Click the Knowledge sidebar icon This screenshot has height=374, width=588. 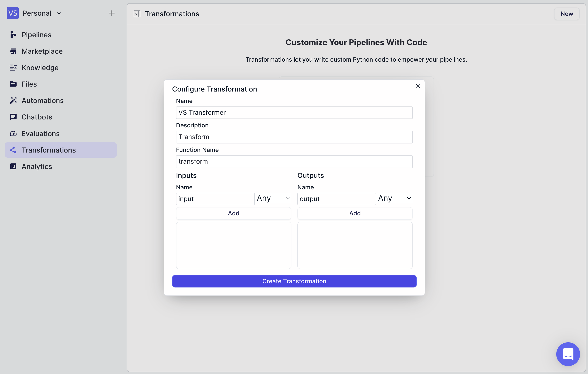13,68
